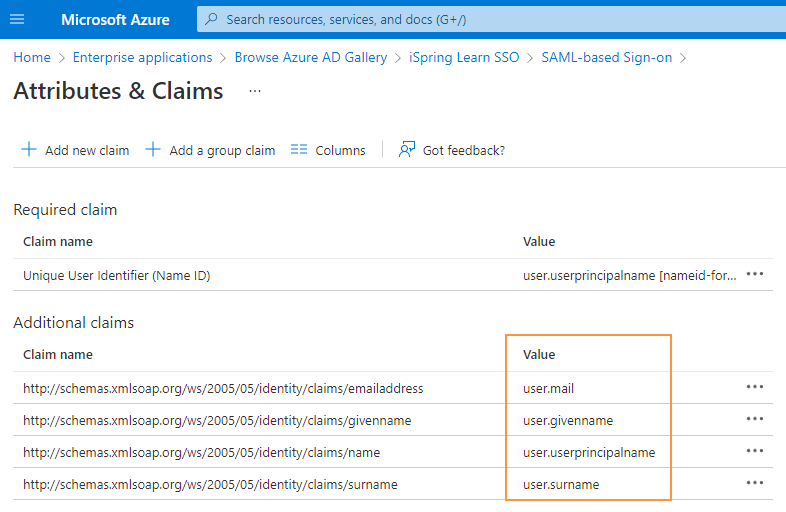Navigate to Home breadcrumb
This screenshot has width=786, height=512.
point(32,58)
